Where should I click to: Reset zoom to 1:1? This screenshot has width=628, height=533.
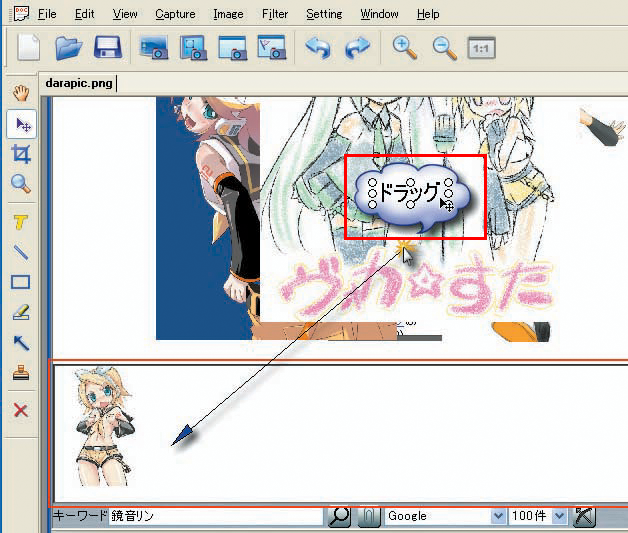[481, 48]
